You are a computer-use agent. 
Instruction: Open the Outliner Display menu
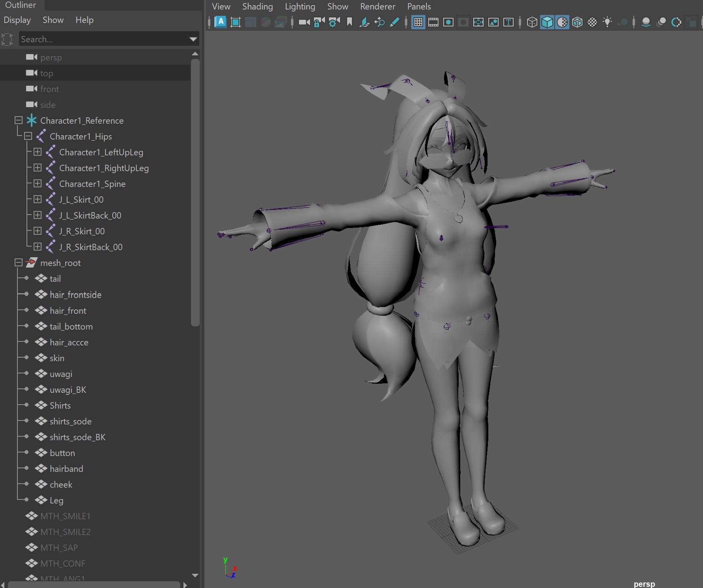pyautogui.click(x=17, y=20)
